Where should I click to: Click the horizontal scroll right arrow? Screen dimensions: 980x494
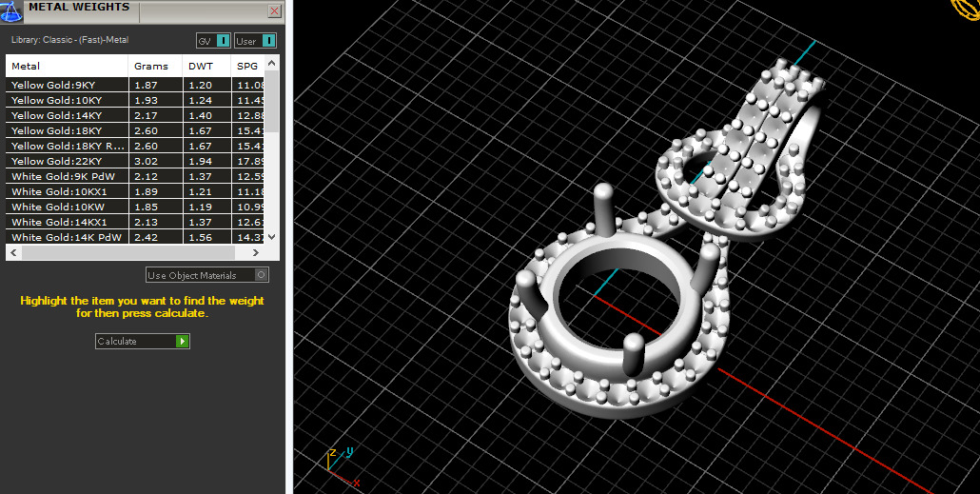(x=255, y=252)
